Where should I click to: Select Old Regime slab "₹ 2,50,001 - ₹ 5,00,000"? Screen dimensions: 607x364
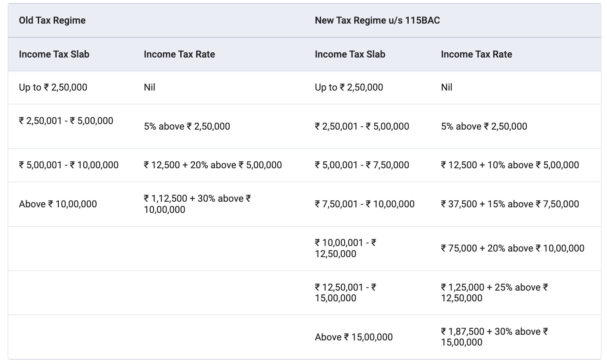tap(66, 121)
